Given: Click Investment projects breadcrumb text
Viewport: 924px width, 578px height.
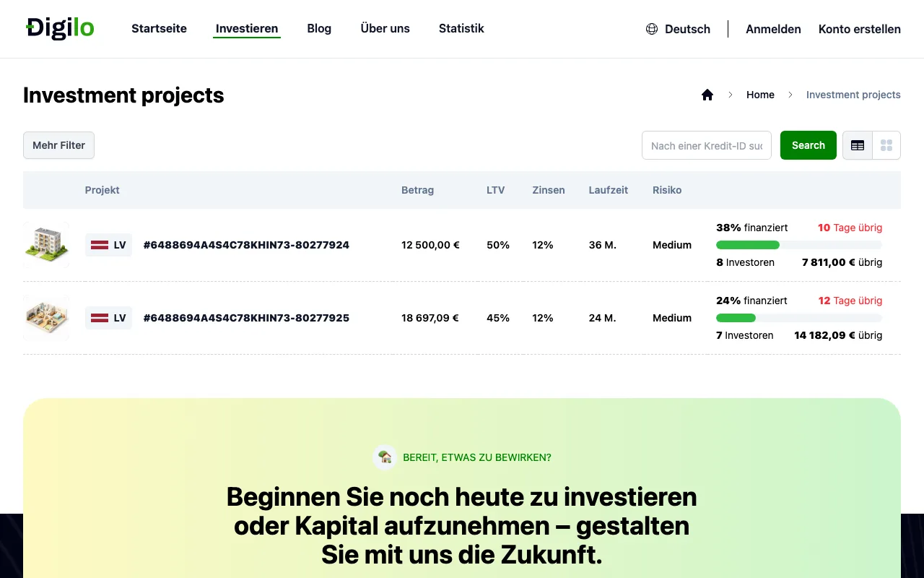Looking at the screenshot, I should 853,95.
